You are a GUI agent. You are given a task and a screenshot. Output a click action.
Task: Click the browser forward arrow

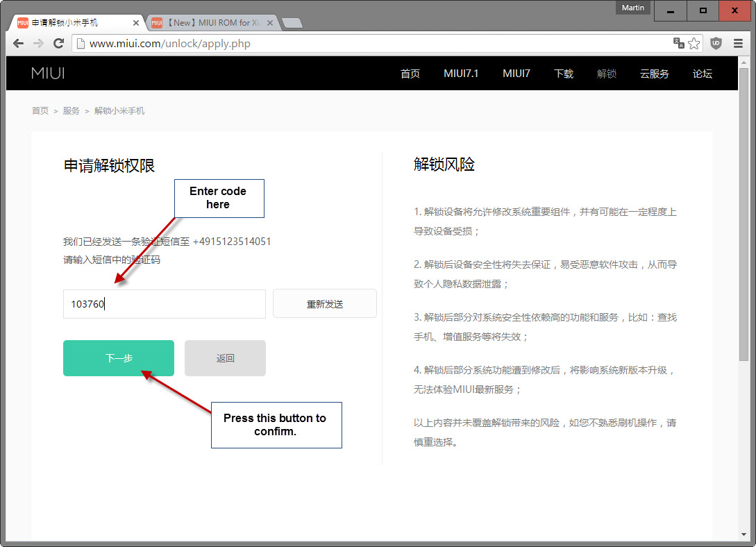(39, 44)
